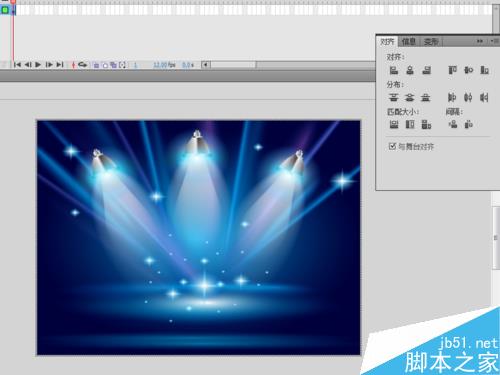
Task: Switch to the 信息 tab
Action: [x=409, y=42]
